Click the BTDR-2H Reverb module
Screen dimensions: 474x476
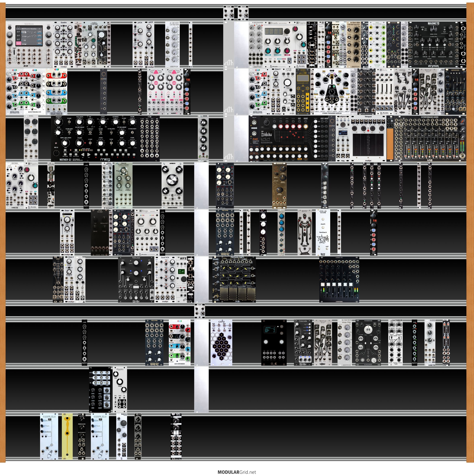click(323, 233)
